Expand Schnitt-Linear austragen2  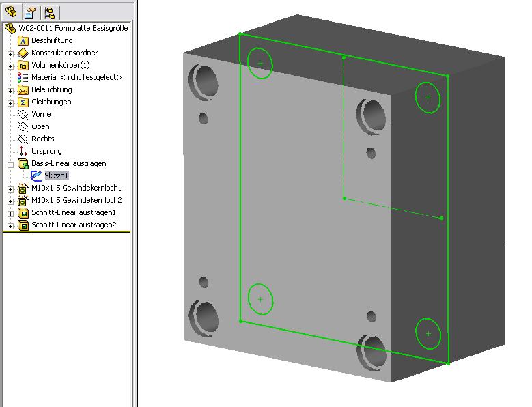click(x=10, y=226)
